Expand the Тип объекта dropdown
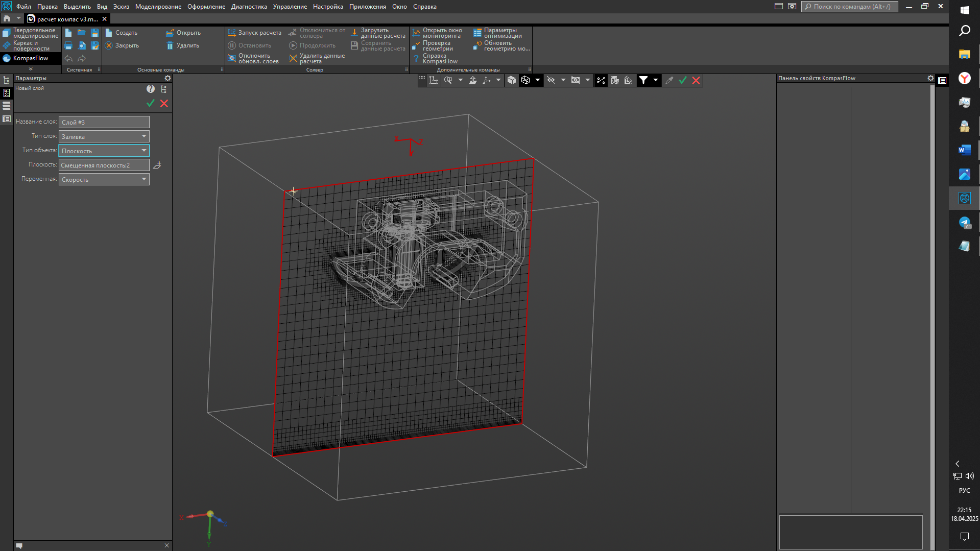 point(144,151)
